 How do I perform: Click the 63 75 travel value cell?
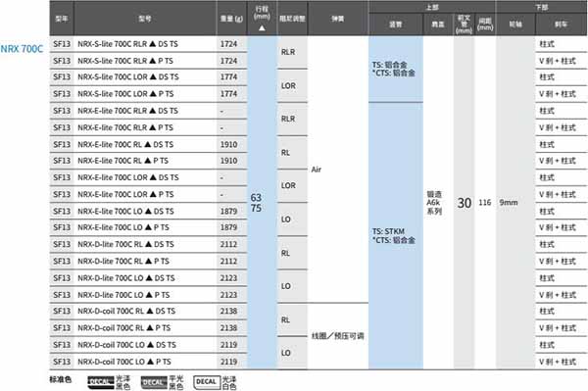click(x=262, y=203)
